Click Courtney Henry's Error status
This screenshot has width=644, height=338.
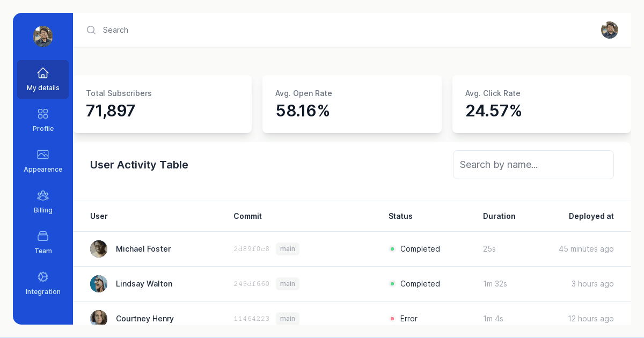408,319
